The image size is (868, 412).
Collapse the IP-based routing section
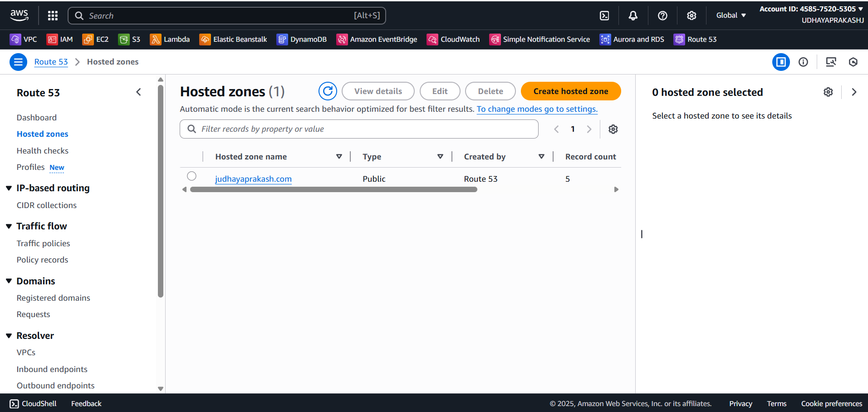tap(9, 188)
